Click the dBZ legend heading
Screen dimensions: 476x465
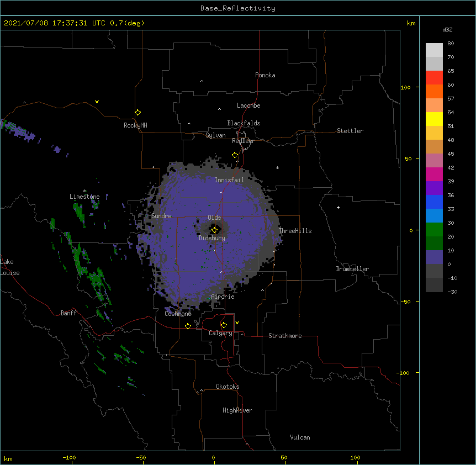tap(447, 29)
